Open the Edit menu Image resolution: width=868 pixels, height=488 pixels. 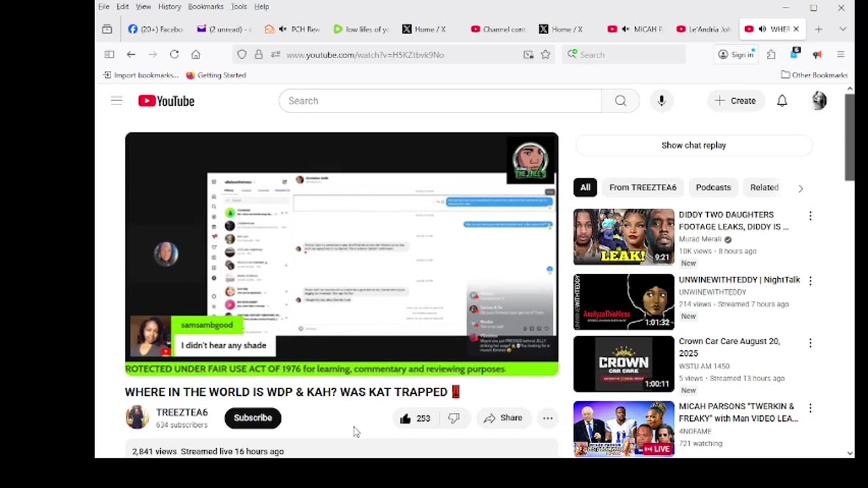pos(123,7)
